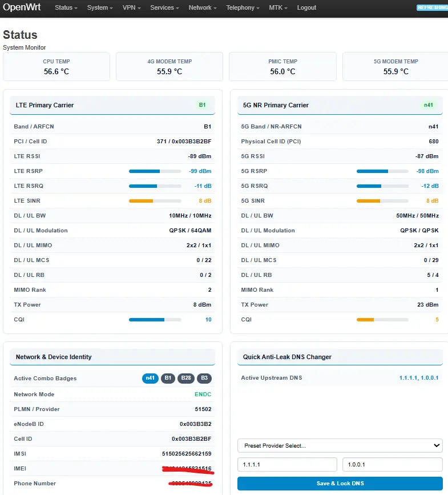Click the PCI / Cell ID value 371 / 0x003B3B2BF

184,142
